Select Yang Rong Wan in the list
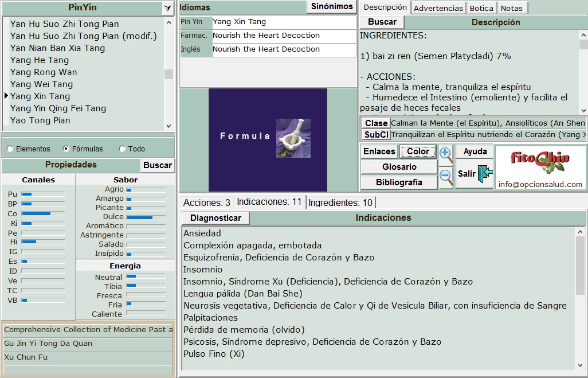The image size is (588, 378). pyautogui.click(x=44, y=72)
